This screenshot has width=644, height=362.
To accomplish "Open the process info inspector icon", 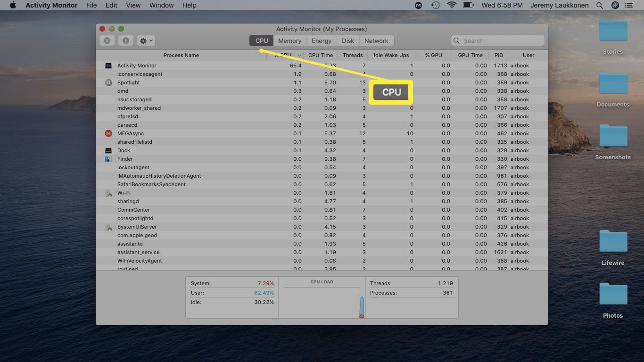I will (125, 41).
